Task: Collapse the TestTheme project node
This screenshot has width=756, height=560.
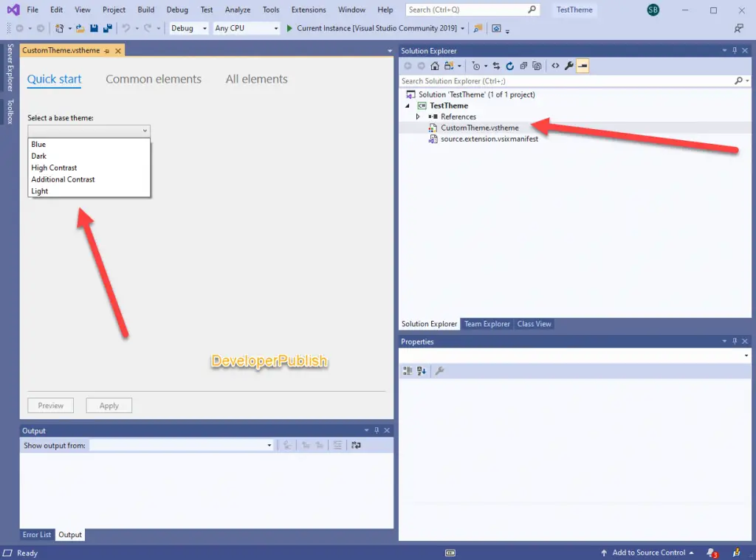Action: click(408, 106)
